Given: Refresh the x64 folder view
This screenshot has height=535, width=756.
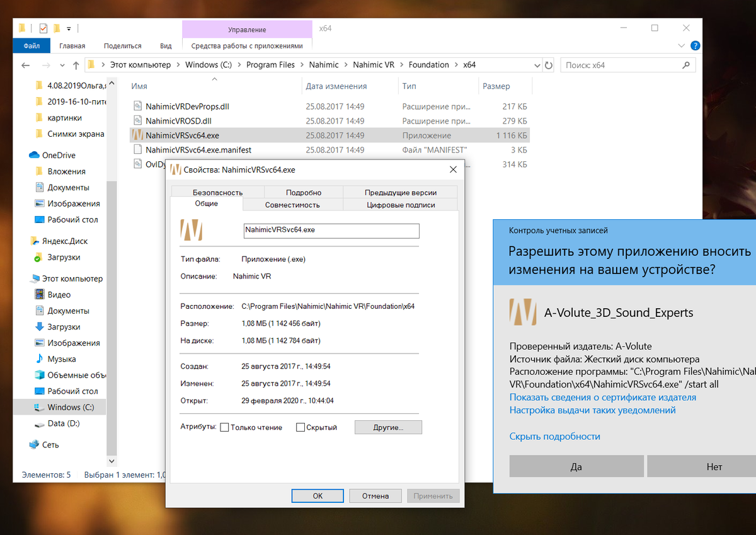Looking at the screenshot, I should click(x=549, y=65).
